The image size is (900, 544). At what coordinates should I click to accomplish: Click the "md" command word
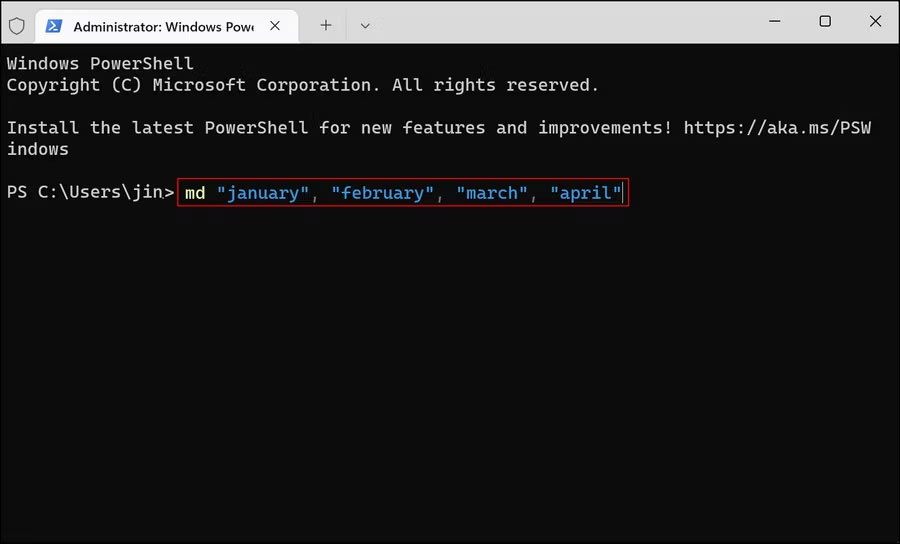[x=195, y=193]
